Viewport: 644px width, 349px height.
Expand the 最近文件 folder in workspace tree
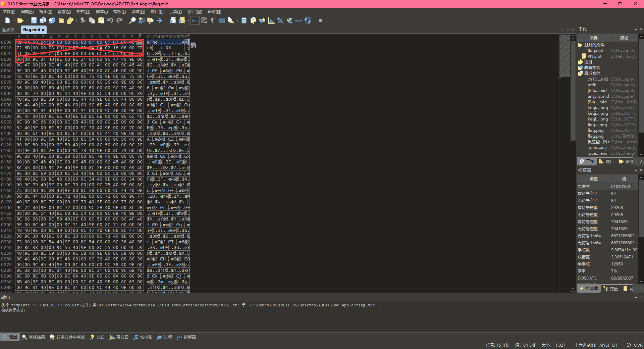coord(580,73)
